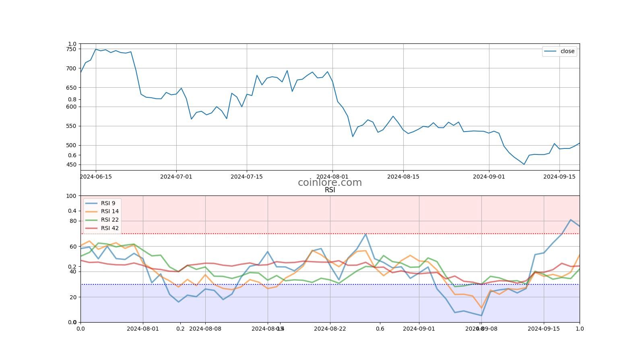The width and height of the screenshot is (644, 362).
Task: Click the 450 price axis label
Action: tap(71, 165)
